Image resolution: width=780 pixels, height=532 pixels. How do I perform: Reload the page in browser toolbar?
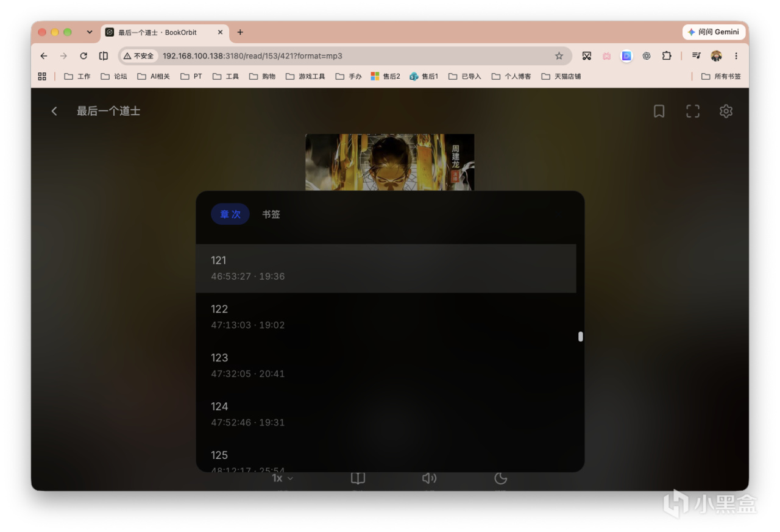tap(83, 55)
